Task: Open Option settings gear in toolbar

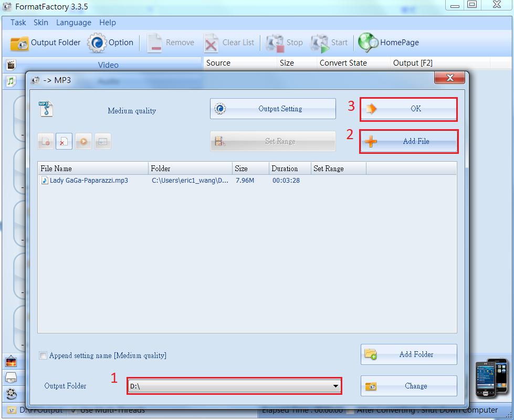Action: click(x=97, y=43)
